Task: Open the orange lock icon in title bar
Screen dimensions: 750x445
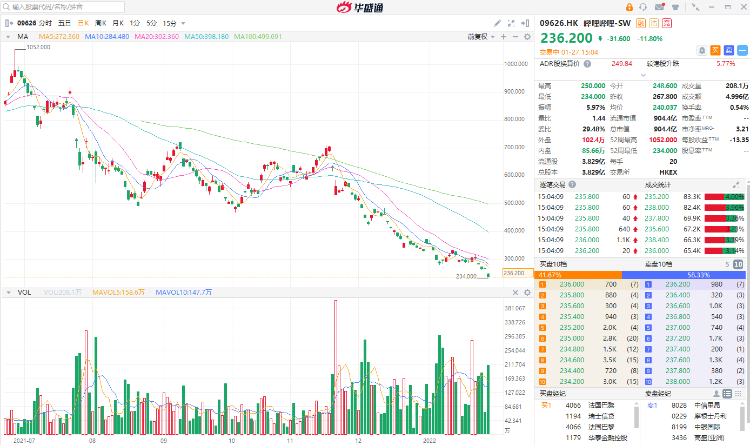Action: tap(629, 7)
